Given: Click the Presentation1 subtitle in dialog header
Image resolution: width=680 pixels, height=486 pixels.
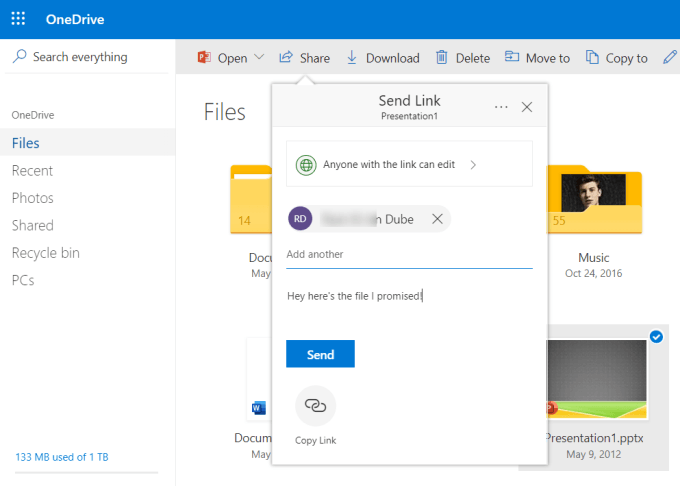Looking at the screenshot, I should coord(409,116).
